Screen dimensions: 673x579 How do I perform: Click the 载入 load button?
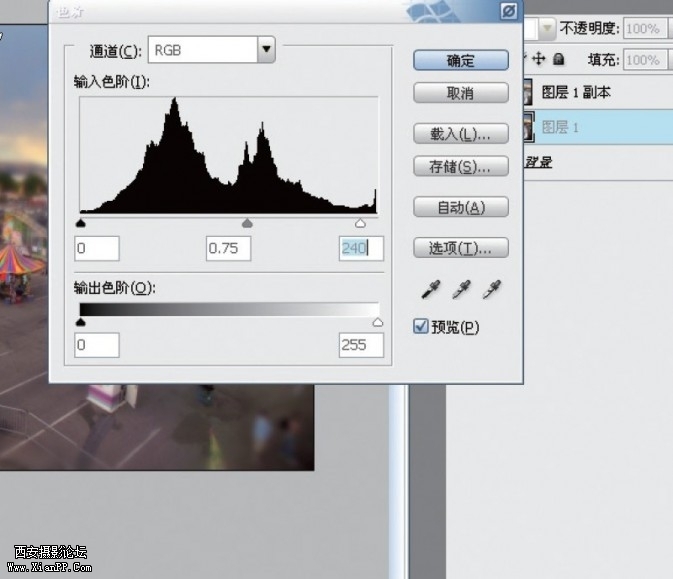(460, 134)
